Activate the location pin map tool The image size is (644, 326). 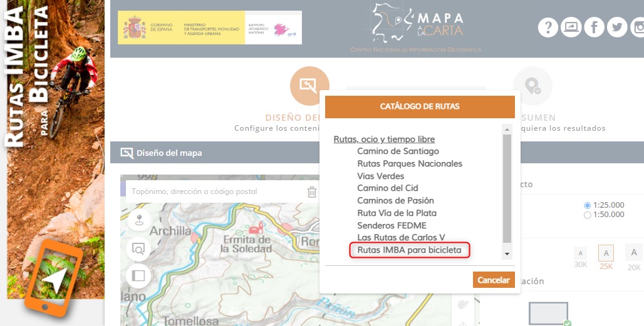[x=139, y=220]
